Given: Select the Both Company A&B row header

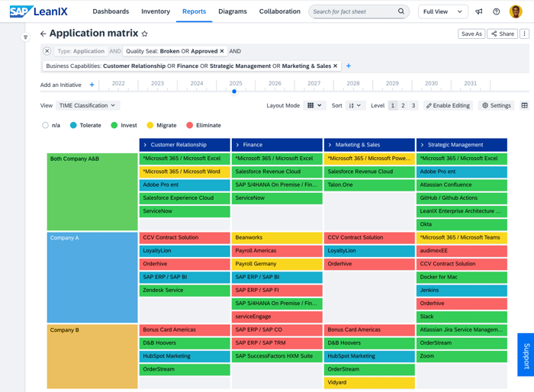Looking at the screenshot, I should pyautogui.click(x=92, y=191).
